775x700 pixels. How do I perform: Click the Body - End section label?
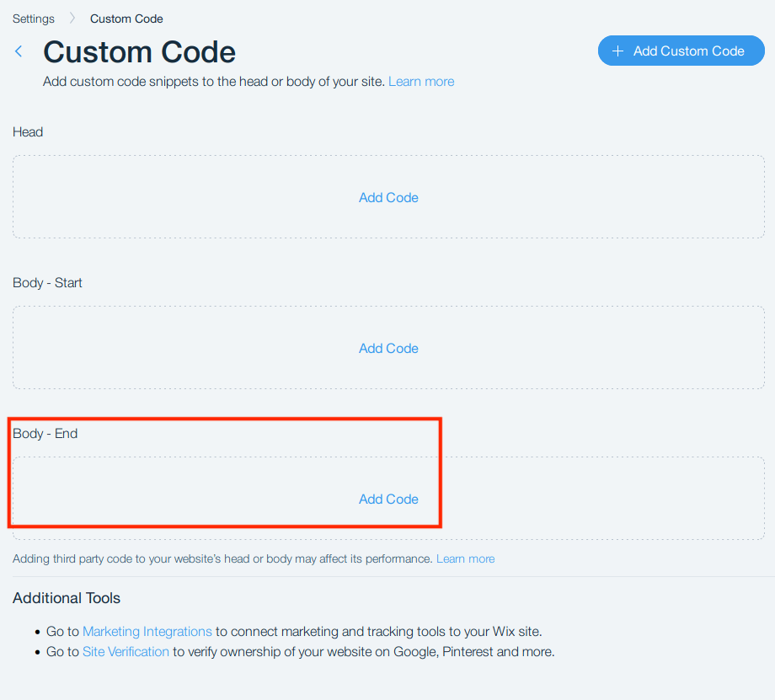tap(45, 434)
